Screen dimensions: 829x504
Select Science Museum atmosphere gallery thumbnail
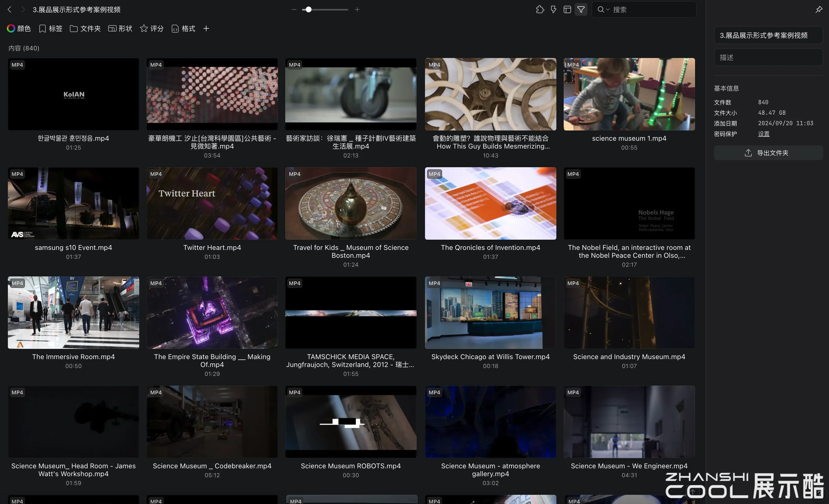pyautogui.click(x=490, y=422)
